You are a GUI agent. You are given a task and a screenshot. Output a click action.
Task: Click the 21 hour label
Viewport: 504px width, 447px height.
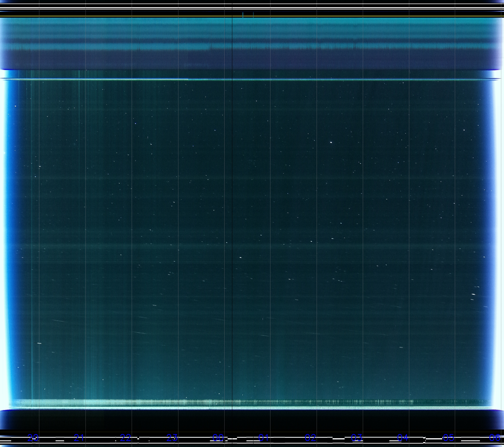(x=79, y=438)
